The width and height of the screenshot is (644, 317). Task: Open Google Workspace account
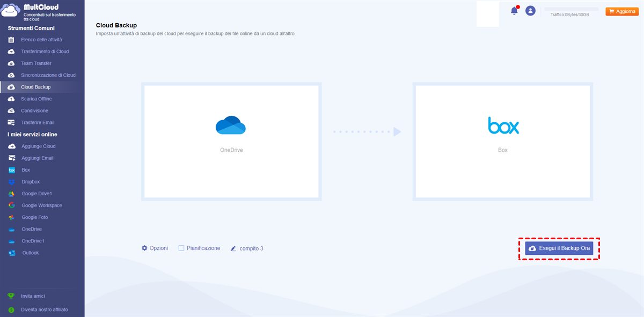[42, 205]
